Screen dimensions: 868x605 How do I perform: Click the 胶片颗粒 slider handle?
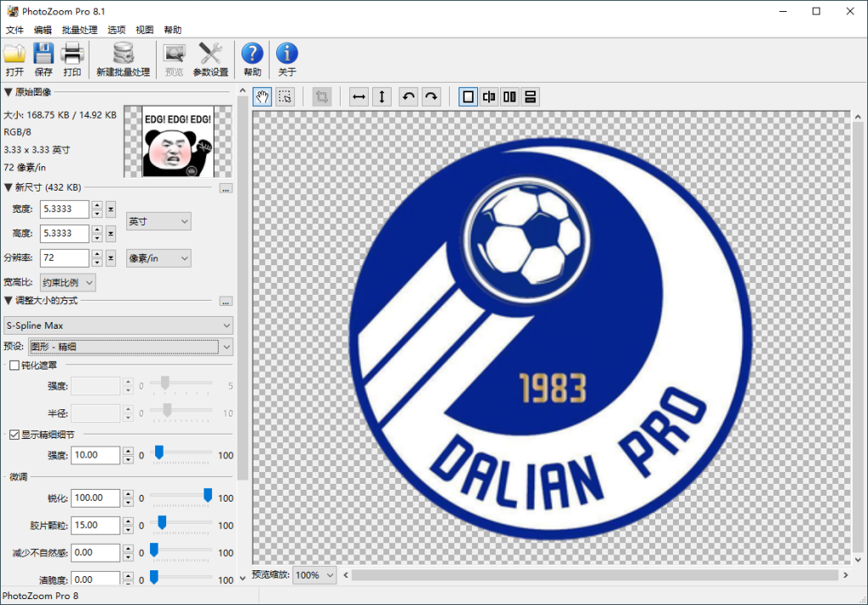[x=162, y=523]
